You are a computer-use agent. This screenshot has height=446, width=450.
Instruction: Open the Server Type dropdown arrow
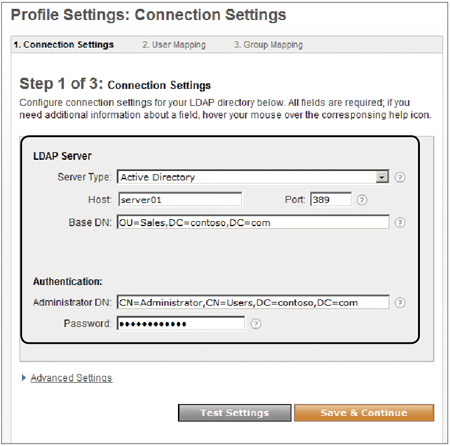click(382, 177)
